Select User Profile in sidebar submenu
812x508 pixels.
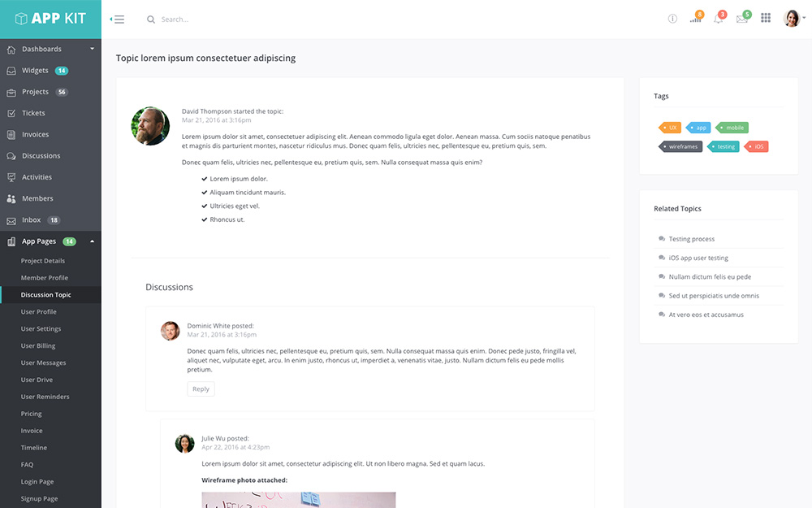tap(39, 312)
